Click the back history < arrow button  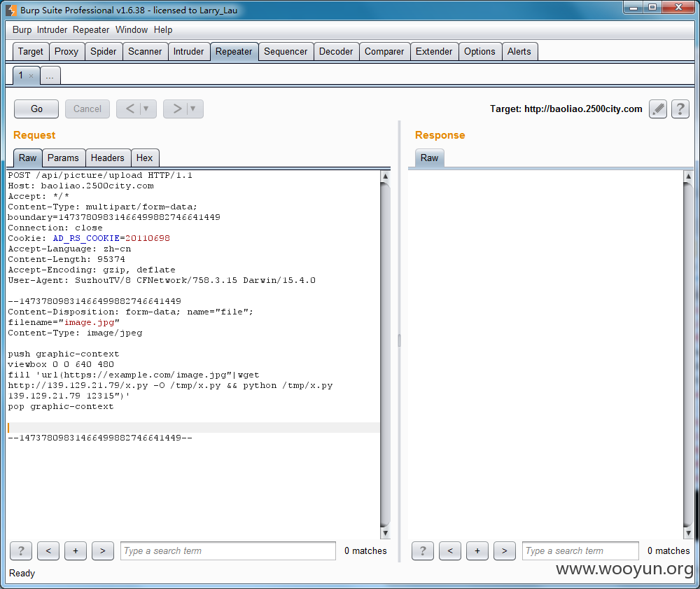129,109
